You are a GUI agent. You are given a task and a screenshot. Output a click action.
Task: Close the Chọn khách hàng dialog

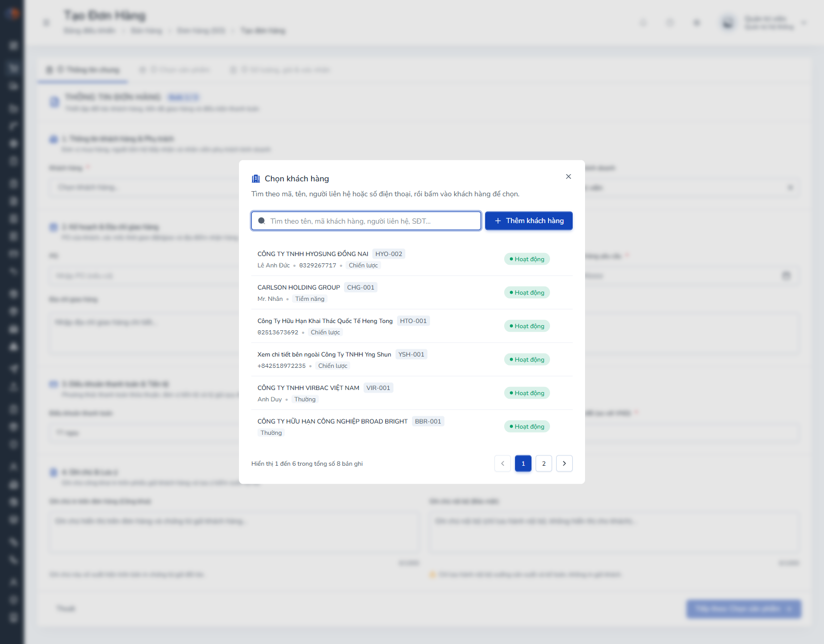coord(569,177)
